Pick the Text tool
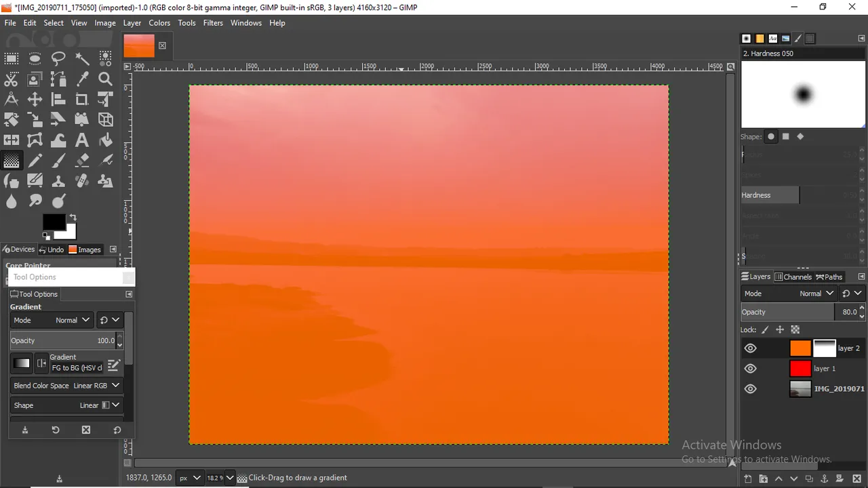Image resolution: width=868 pixels, height=488 pixels. click(x=82, y=140)
